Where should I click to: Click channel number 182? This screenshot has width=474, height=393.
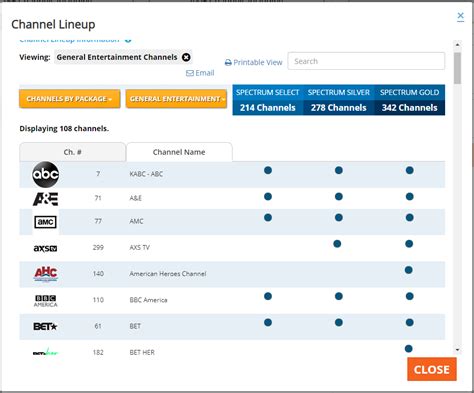click(98, 352)
